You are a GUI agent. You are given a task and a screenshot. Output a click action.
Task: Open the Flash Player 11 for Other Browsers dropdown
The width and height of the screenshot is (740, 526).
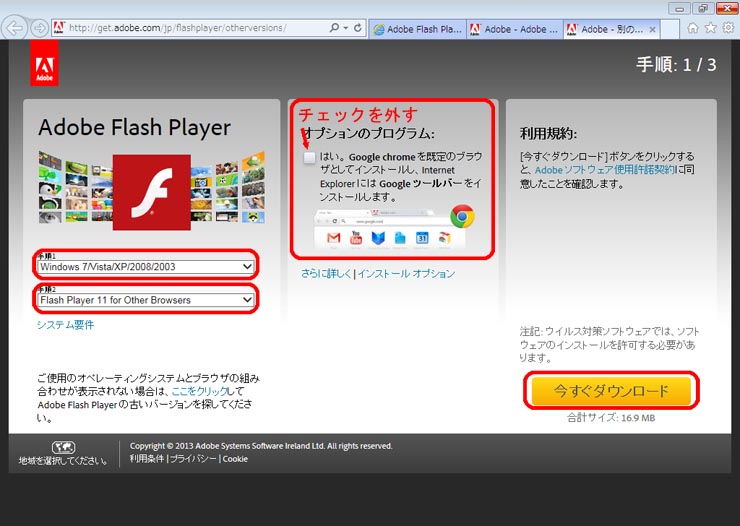146,300
